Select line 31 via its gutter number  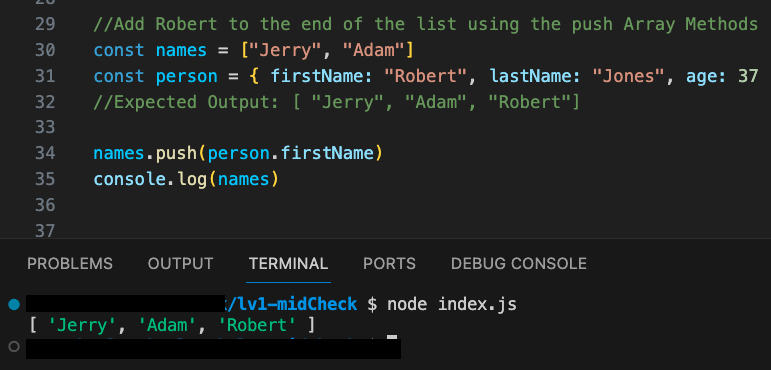pyautogui.click(x=45, y=76)
